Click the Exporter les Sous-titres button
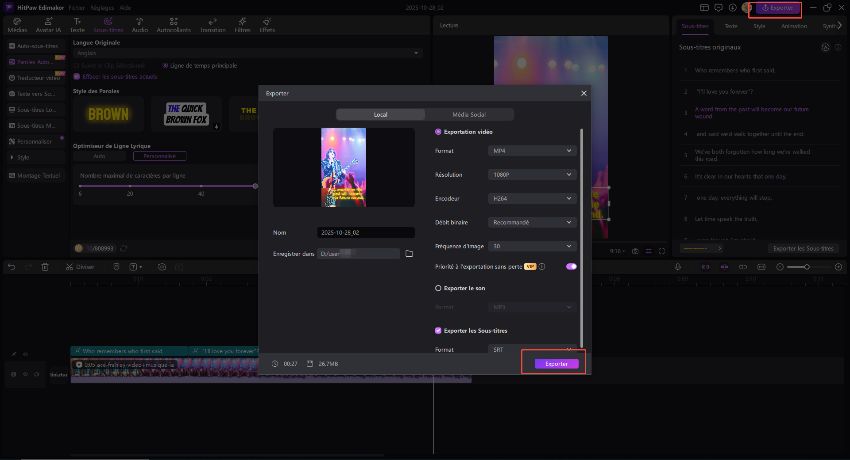The image size is (850, 460). pos(803,248)
